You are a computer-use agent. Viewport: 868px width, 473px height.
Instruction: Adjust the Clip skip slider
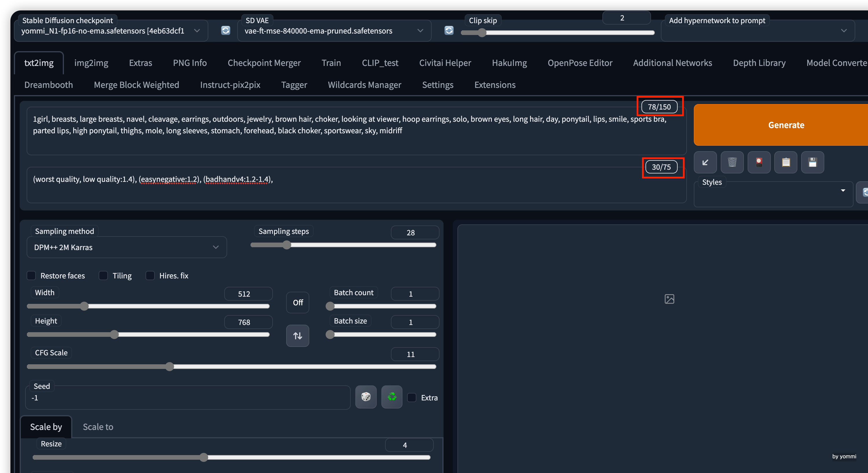(557, 33)
